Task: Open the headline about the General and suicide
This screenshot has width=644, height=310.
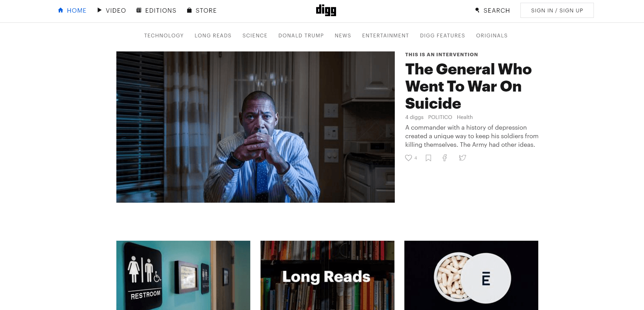Action: pyautogui.click(x=468, y=86)
